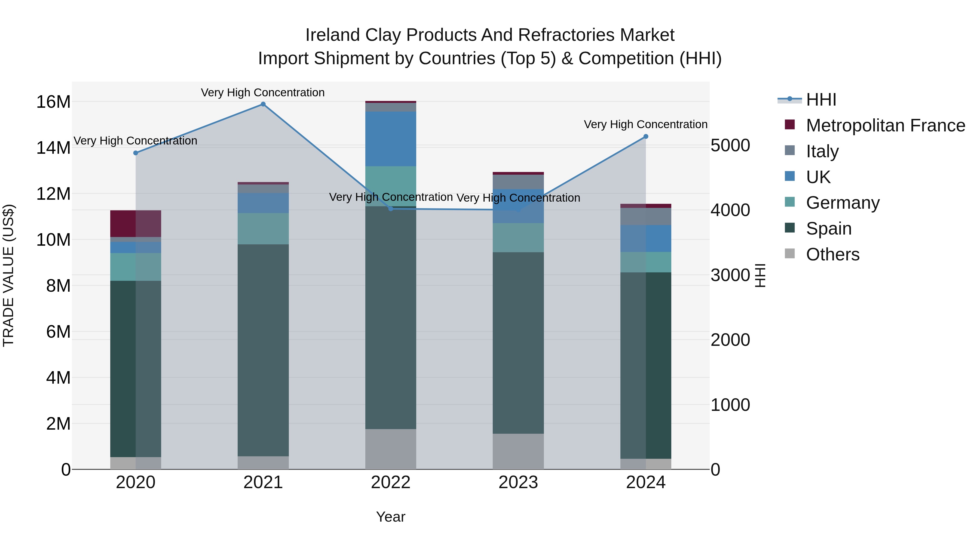Click the 2024 x-axis label

(646, 482)
